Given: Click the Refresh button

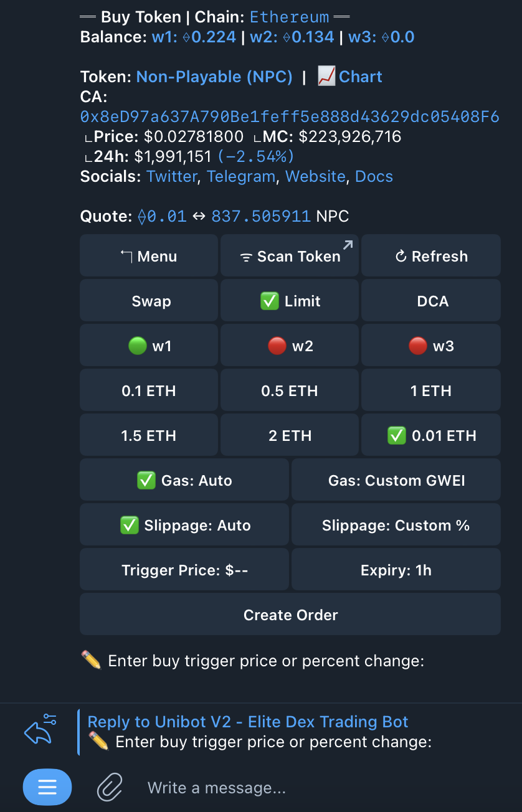Looking at the screenshot, I should tap(431, 256).
